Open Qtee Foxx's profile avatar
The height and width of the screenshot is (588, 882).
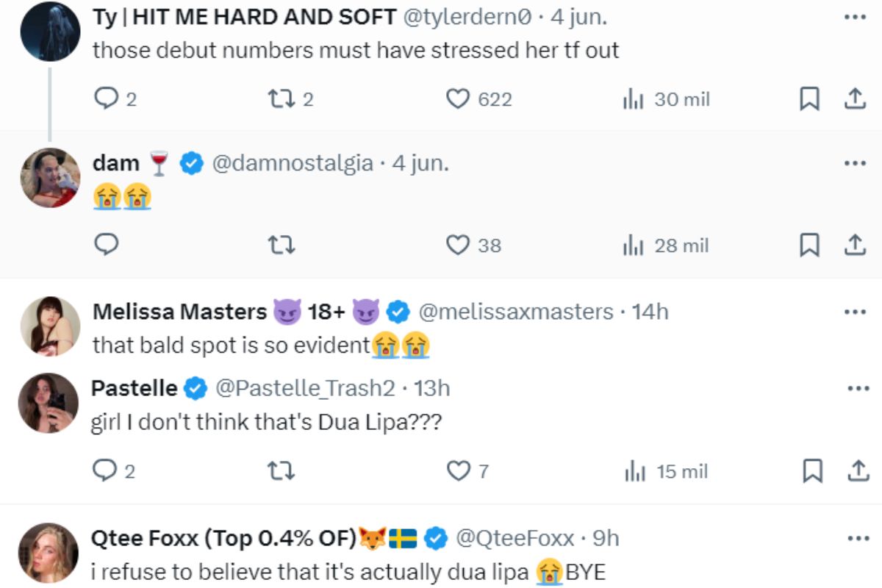pos(49,553)
